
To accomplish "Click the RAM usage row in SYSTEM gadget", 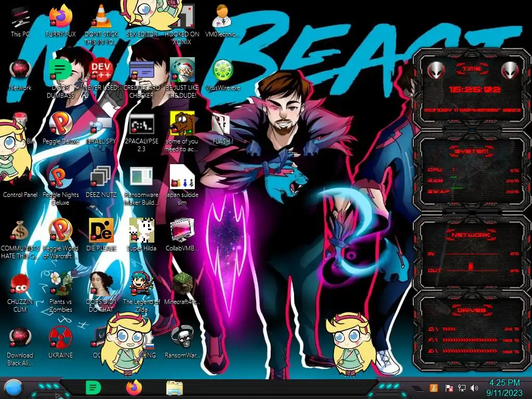I will pos(474,180).
